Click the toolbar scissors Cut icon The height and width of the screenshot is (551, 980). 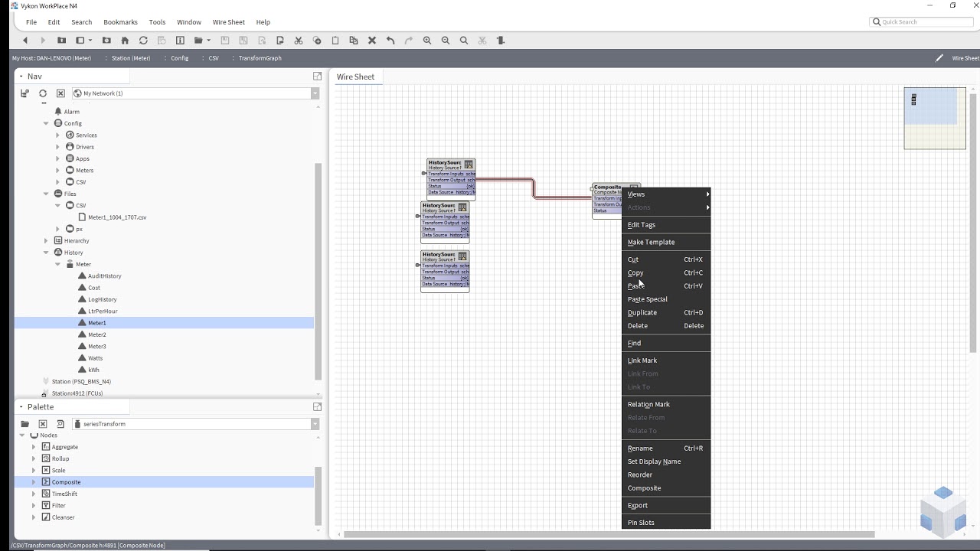point(299,41)
